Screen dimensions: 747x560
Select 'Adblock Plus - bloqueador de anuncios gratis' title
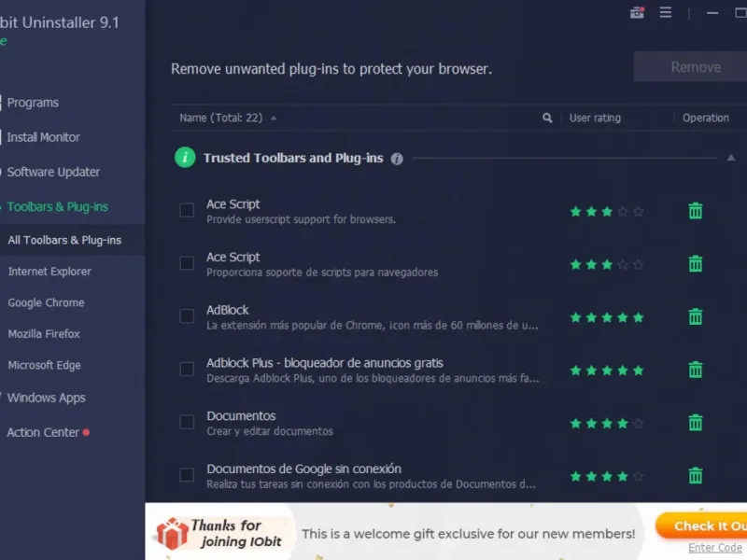click(x=324, y=363)
